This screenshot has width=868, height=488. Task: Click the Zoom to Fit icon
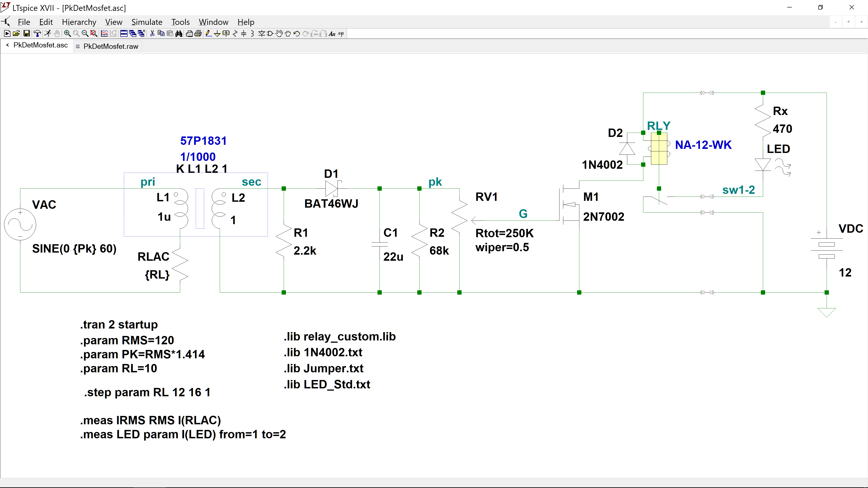(x=94, y=33)
